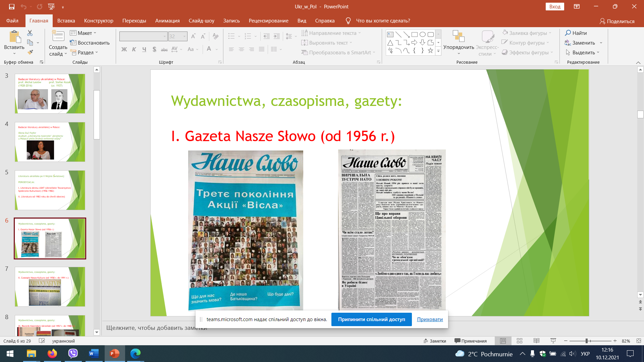644x362 pixels.
Task: Click the zoom slider in the status bar
Action: tap(587, 341)
